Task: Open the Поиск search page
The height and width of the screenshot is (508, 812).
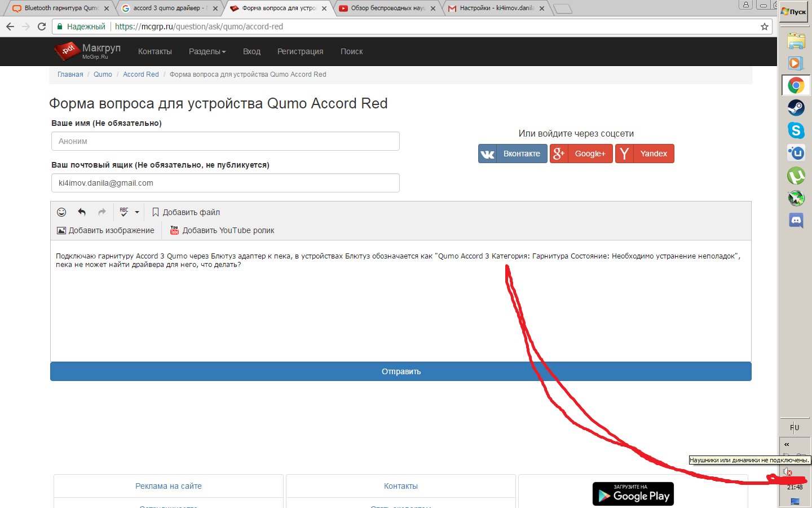Action: 351,51
